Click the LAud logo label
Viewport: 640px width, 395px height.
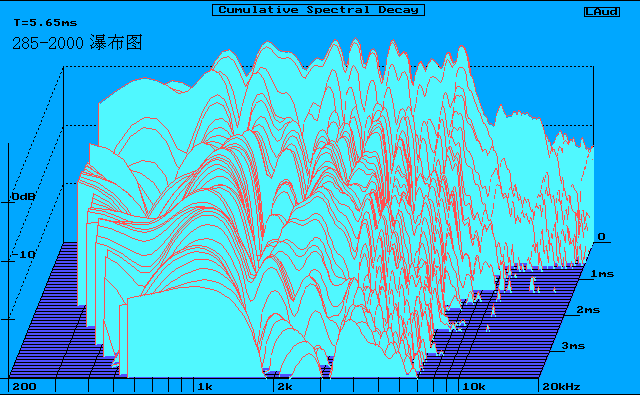602,12
